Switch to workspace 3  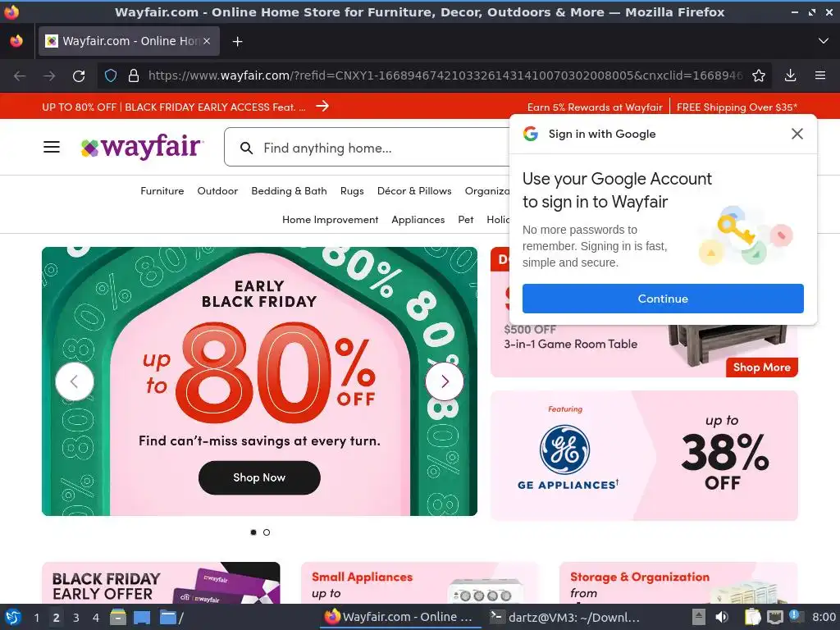coord(76,618)
